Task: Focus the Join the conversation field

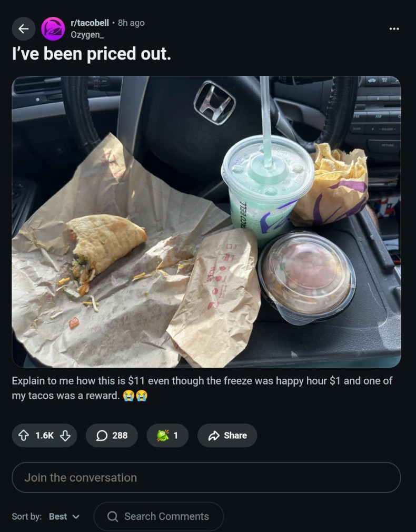Action: [x=206, y=477]
